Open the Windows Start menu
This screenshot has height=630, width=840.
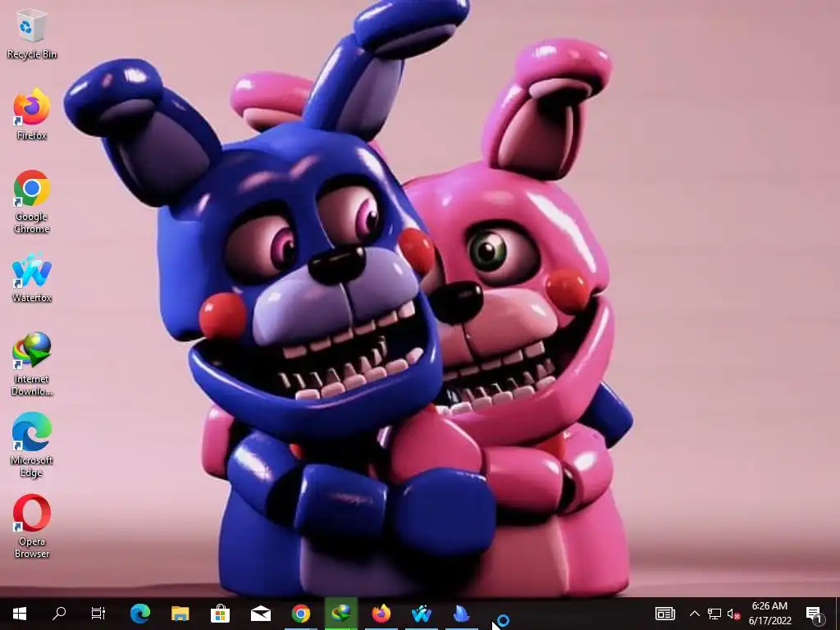[20, 614]
